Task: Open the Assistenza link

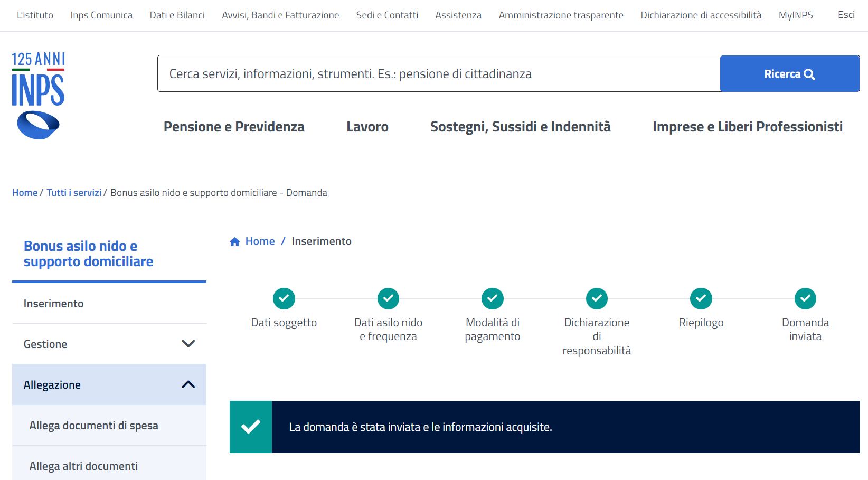Action: 458,15
